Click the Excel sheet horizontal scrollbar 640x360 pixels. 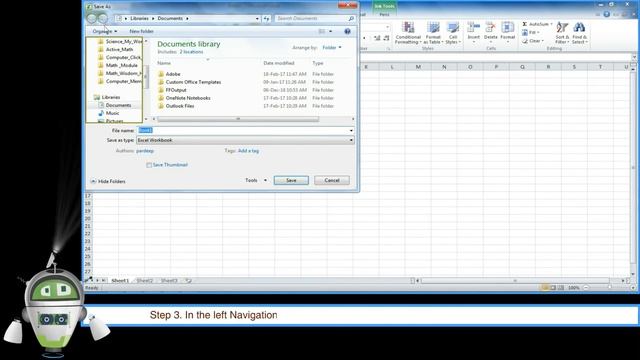[515, 281]
